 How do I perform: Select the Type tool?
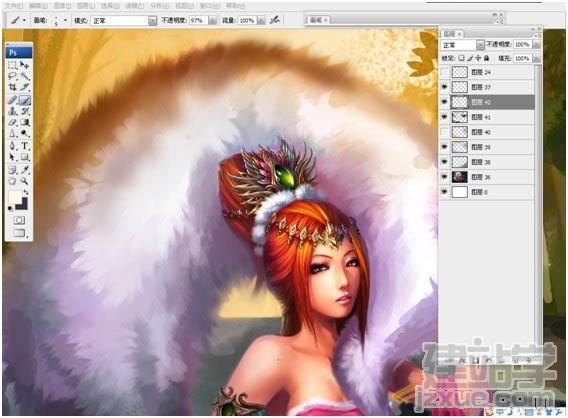coord(24,146)
